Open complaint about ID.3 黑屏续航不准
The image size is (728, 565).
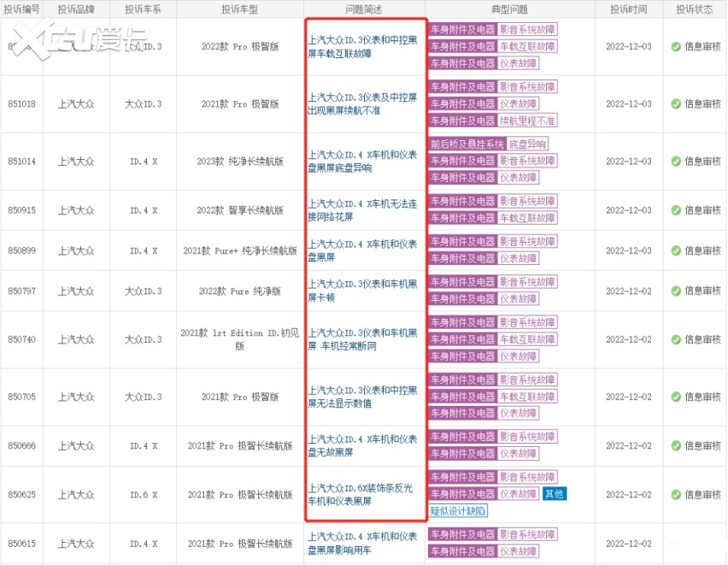pos(362,104)
